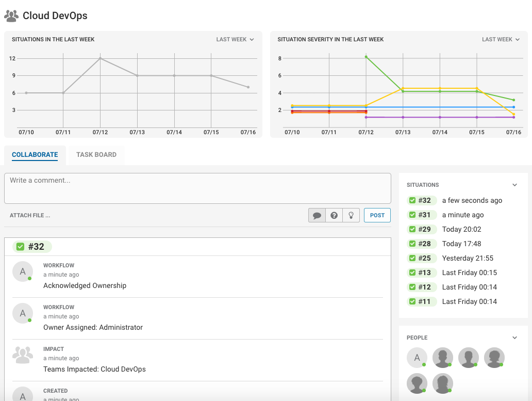Viewport: 532px width, 401px height.
Task: Select the lightbulb idea post type icon
Action: [351, 215]
